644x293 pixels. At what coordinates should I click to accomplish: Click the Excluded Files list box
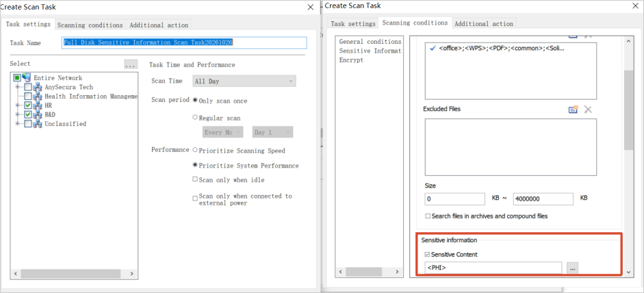[x=511, y=147]
